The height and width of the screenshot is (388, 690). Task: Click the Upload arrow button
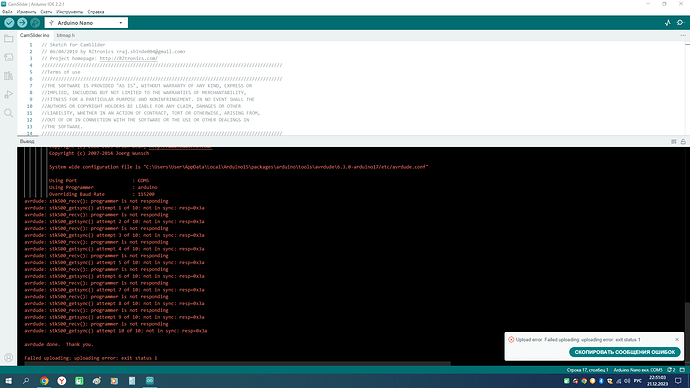point(22,23)
